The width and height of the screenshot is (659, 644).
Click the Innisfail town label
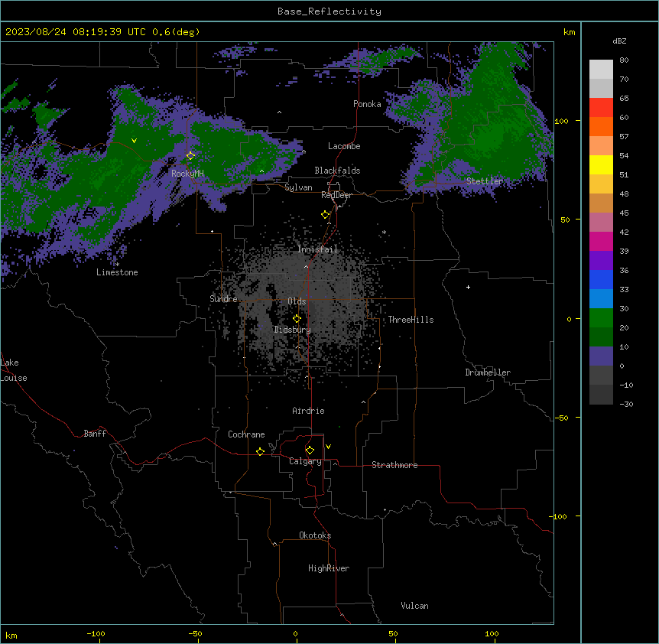[317, 249]
